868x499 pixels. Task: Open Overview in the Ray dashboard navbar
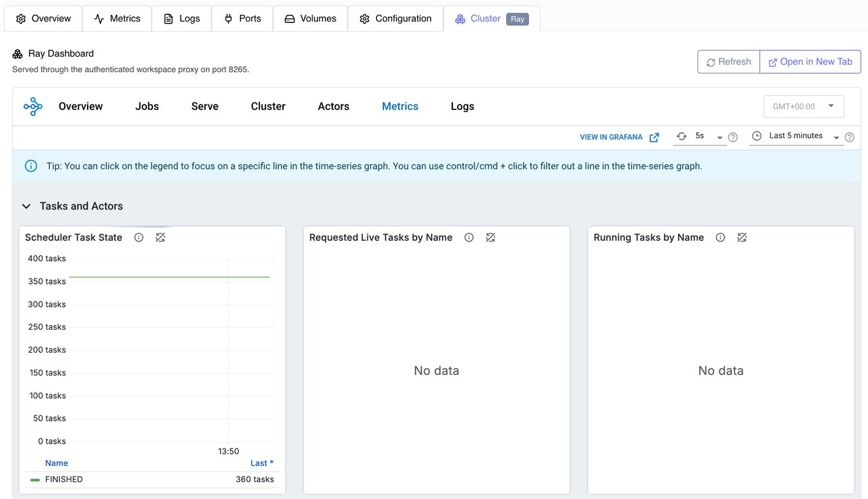[x=81, y=107]
